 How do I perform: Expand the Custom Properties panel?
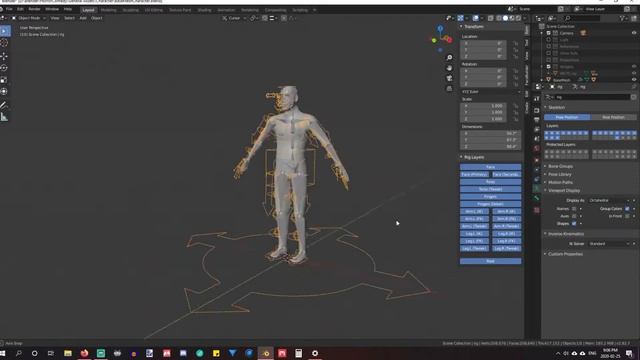(565, 254)
